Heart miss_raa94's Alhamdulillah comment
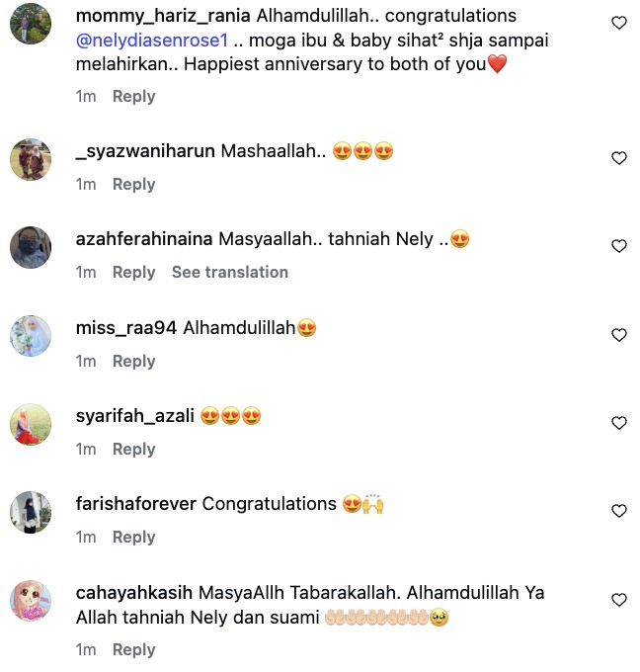The image size is (640, 672). click(619, 335)
